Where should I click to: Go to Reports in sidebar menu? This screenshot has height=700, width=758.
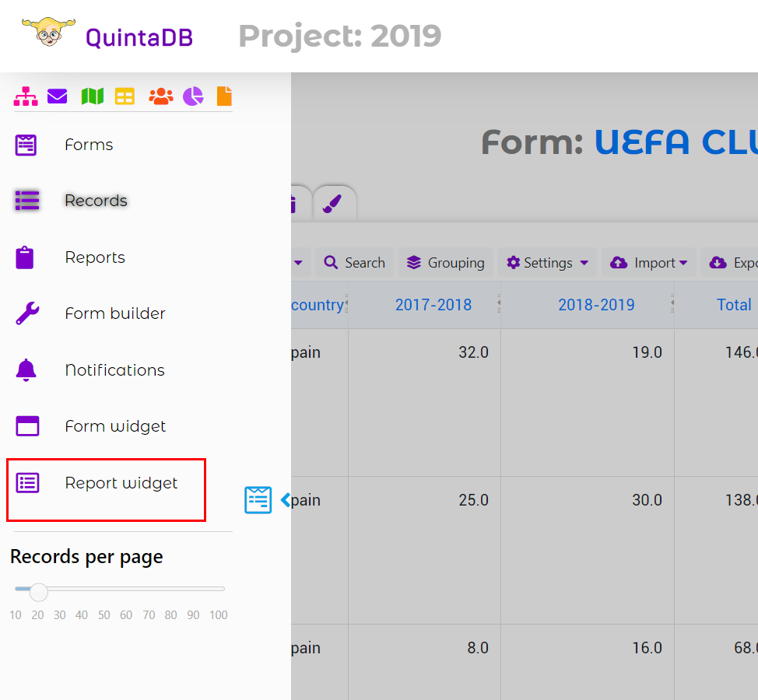[95, 257]
